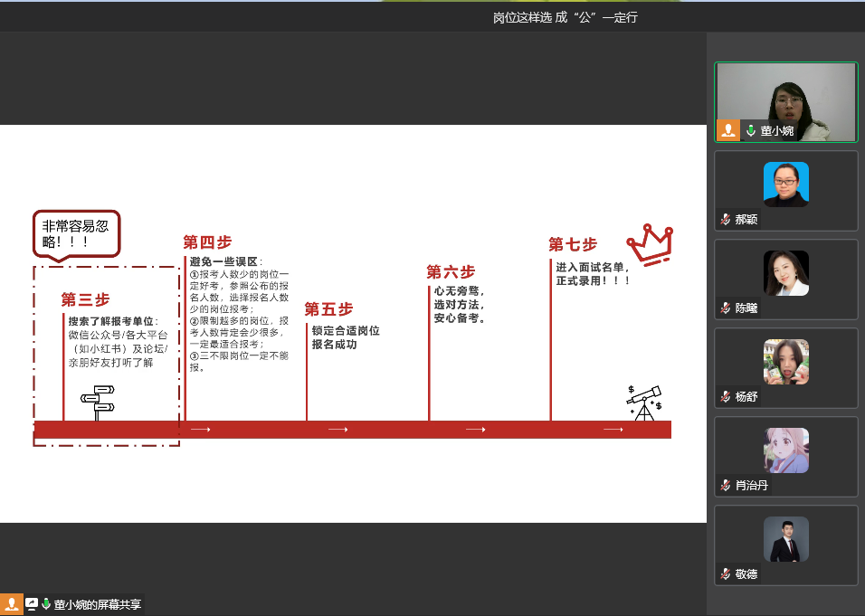This screenshot has height=616, width=865.
Task: Select 杨舒's participant avatar
Action: [x=785, y=362]
